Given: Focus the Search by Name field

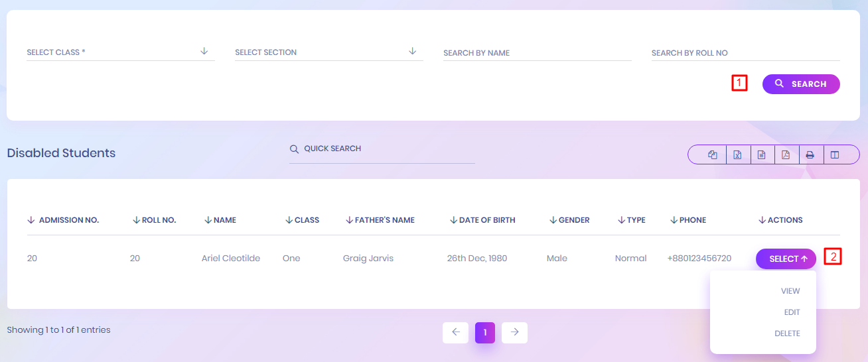Looking at the screenshot, I should [x=537, y=53].
